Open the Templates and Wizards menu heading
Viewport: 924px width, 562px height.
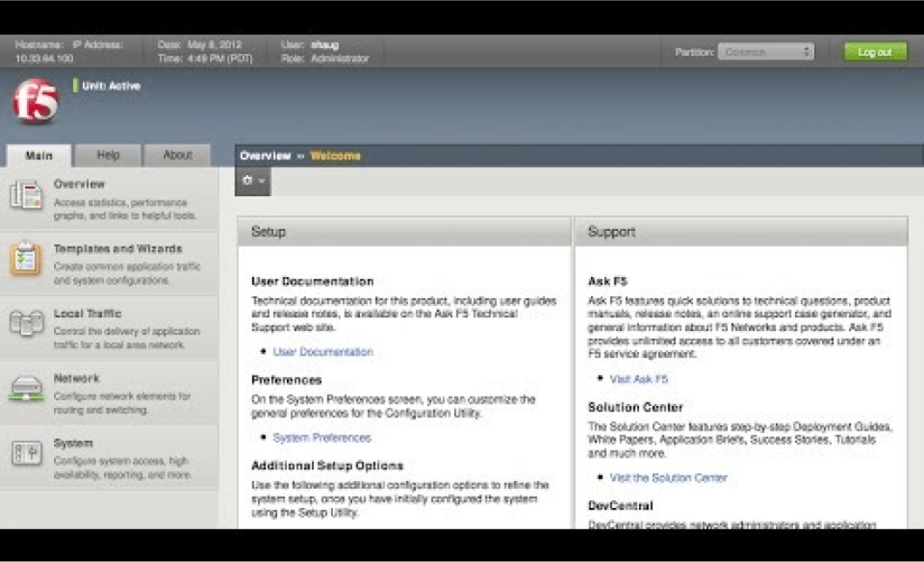coord(118,248)
